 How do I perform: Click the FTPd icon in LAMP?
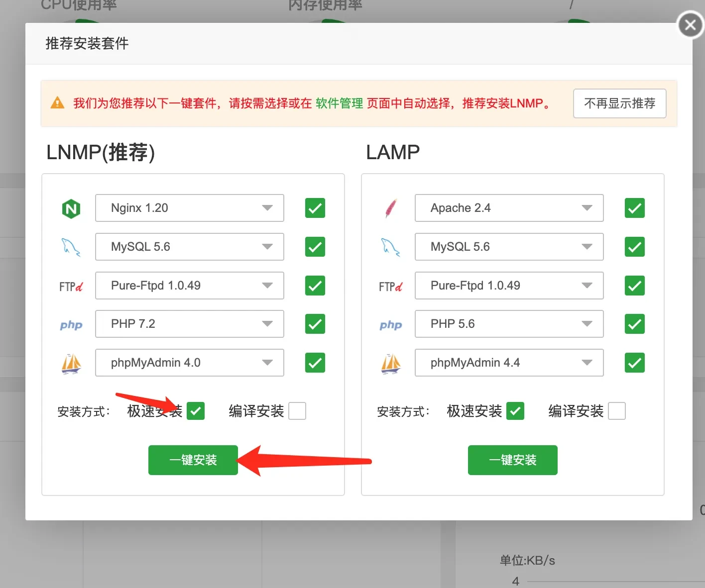[x=390, y=287]
